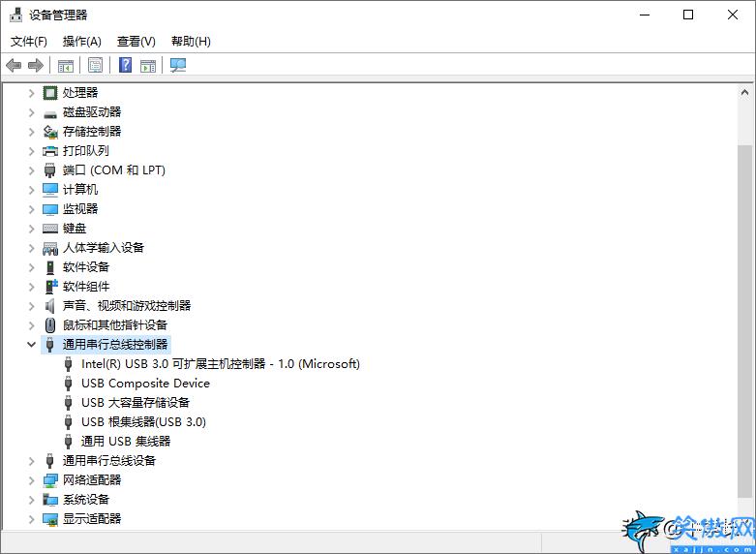This screenshot has width=756, height=554.
Task: Select the 声音、视频和游戏控制器 label
Action: pos(127,306)
